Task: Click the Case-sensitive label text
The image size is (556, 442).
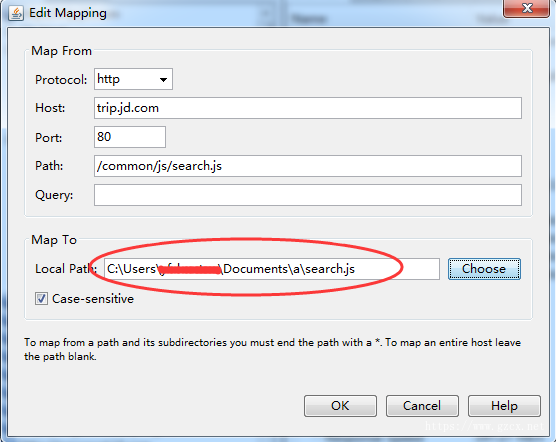Action: [x=93, y=299]
